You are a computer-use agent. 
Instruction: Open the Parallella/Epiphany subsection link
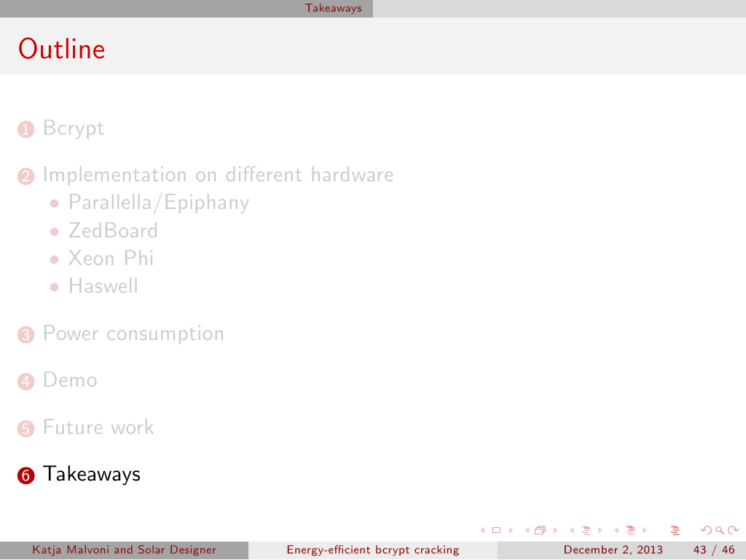tap(158, 202)
